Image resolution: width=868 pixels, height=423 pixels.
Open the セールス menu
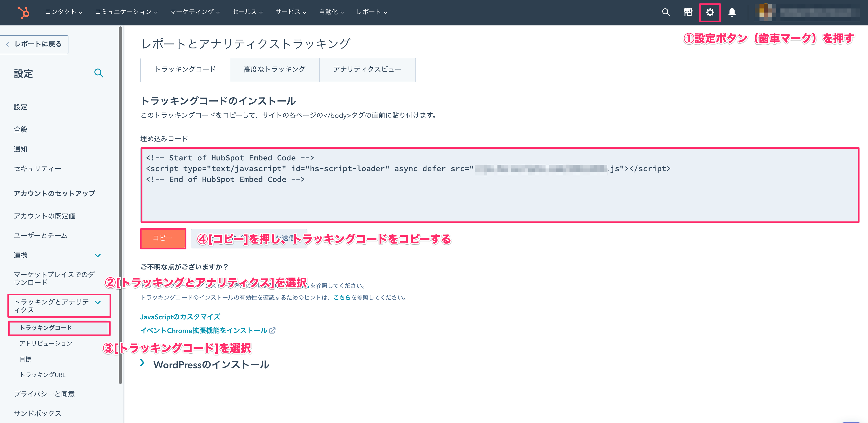point(247,12)
